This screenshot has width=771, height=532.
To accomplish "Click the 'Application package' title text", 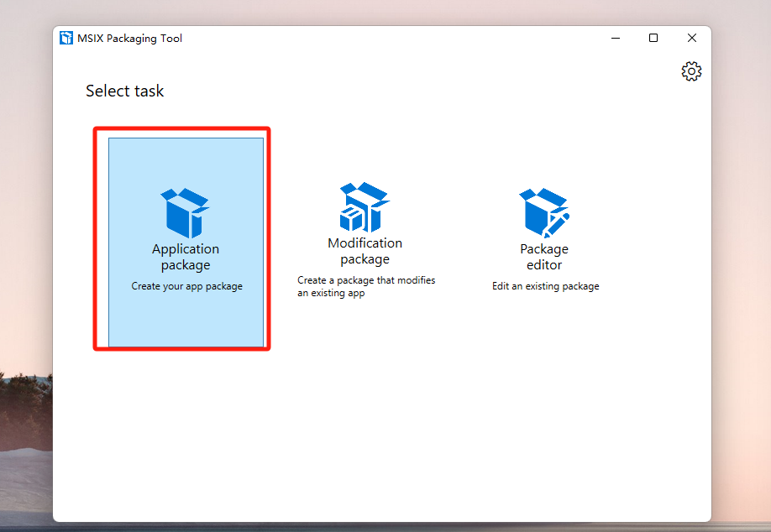I will pos(186,257).
